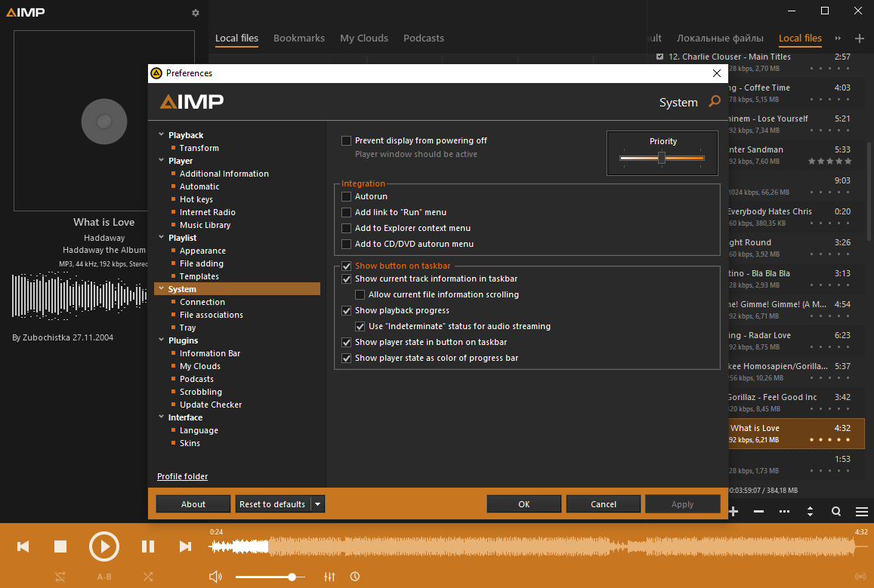Open Skins settings page
Image resolution: width=874 pixels, height=588 pixels.
pyautogui.click(x=190, y=443)
